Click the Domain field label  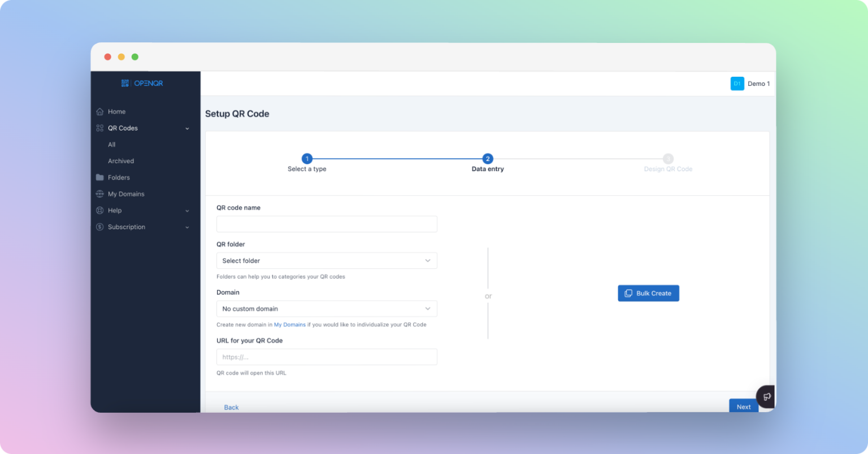[x=228, y=293]
